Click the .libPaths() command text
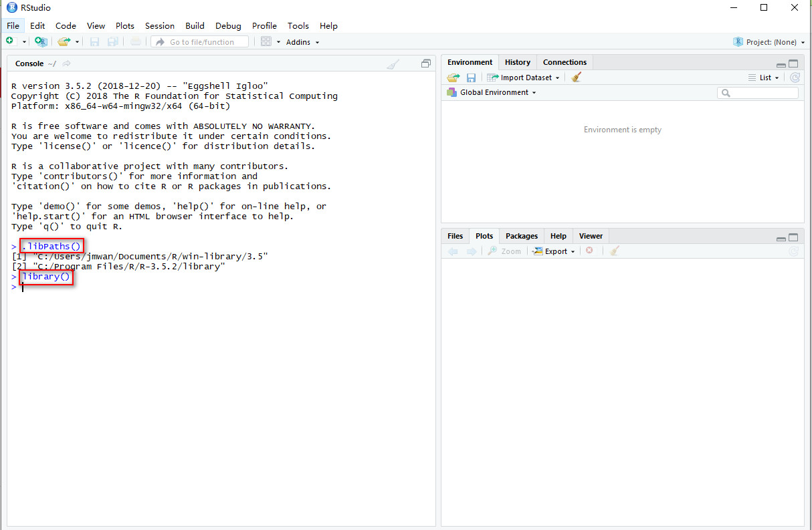Viewport: 812px width, 530px height. coord(51,247)
